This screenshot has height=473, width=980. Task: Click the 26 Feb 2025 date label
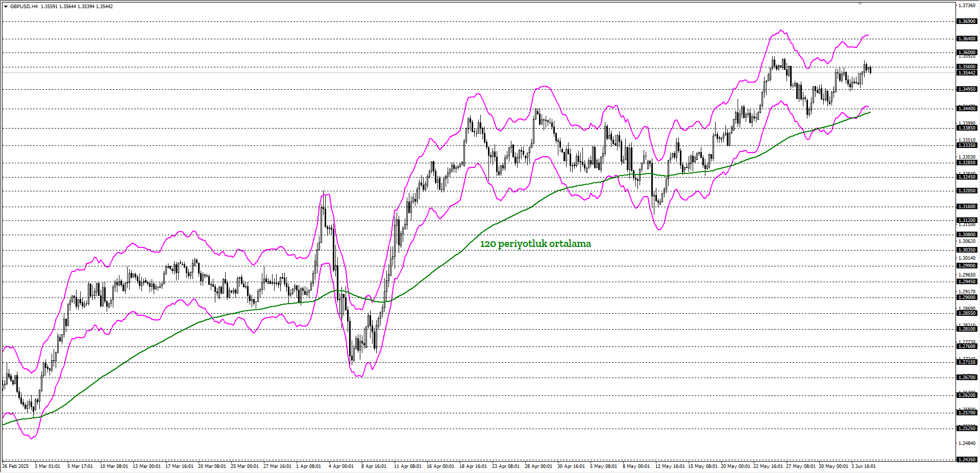15,466
